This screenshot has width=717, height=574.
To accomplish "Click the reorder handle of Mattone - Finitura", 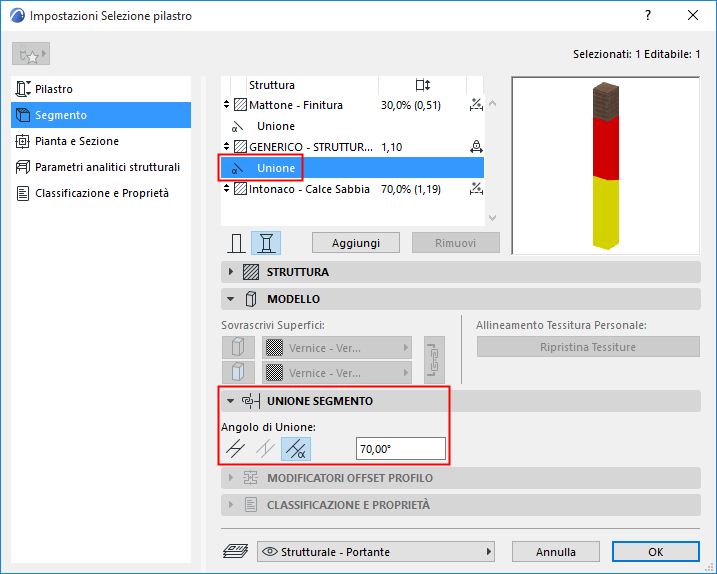I will 226,105.
